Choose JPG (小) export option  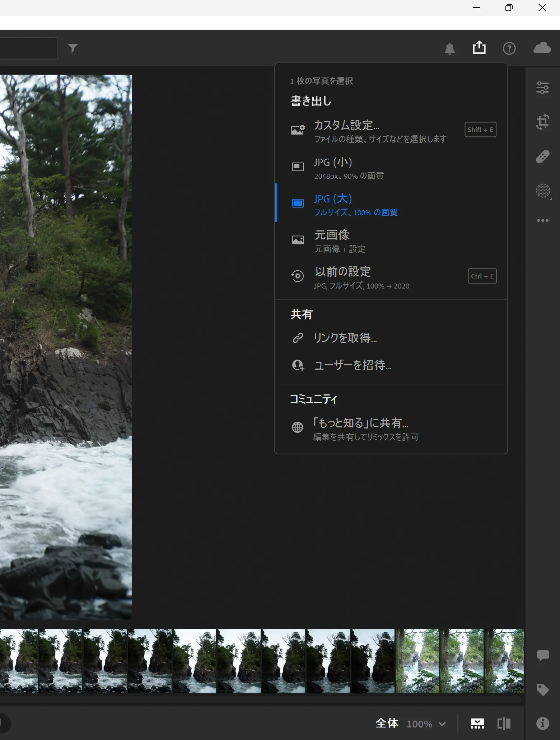[x=391, y=168]
